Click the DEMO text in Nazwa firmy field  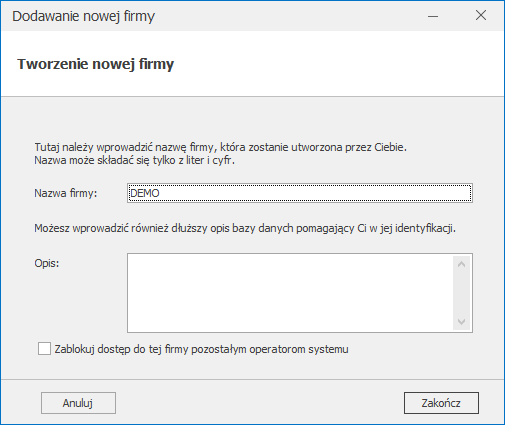pyautogui.click(x=145, y=193)
